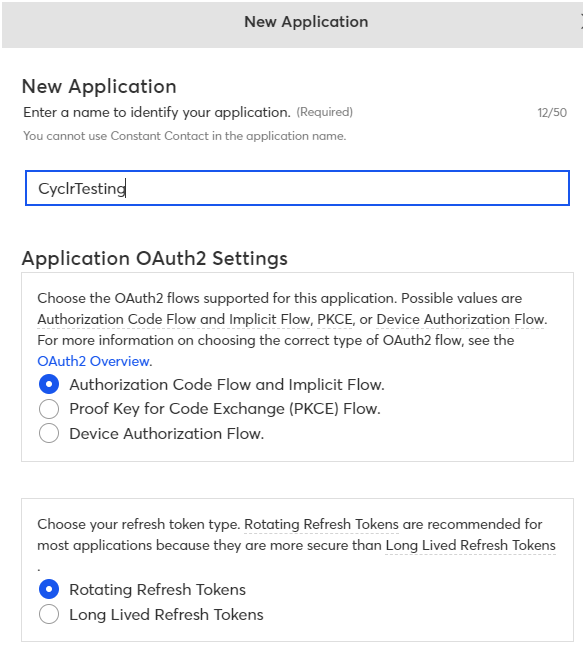Click underlined Device Authorization Flow term in description

click(460, 319)
